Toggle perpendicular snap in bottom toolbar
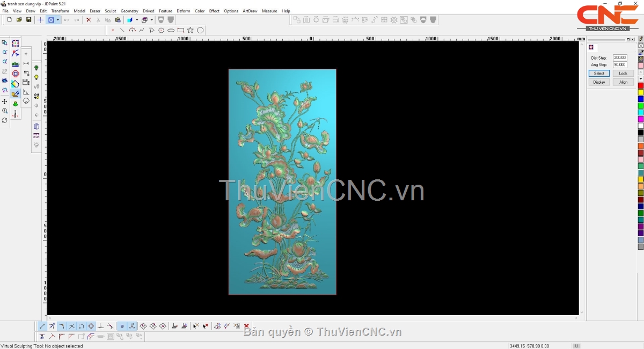The width and height of the screenshot is (644, 349). click(101, 326)
